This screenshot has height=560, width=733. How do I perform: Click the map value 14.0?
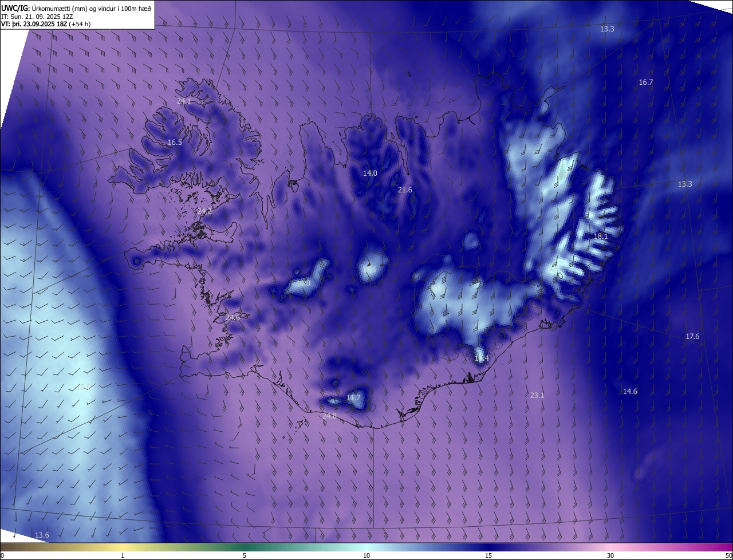pos(371,173)
